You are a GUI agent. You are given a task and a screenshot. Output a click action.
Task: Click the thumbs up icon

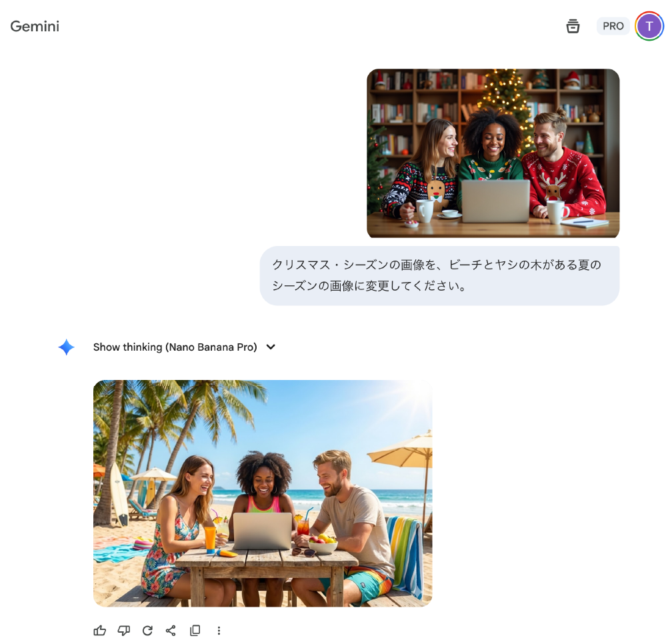pos(100,630)
